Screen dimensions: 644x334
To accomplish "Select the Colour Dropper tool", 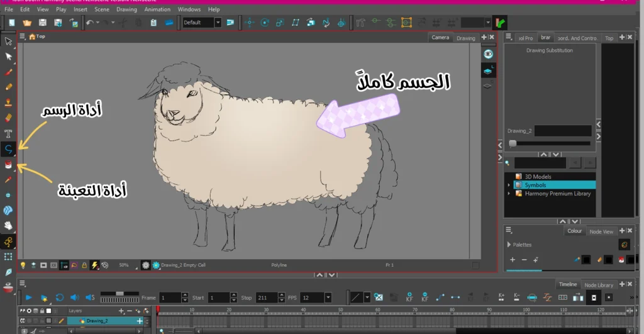I will [8, 180].
